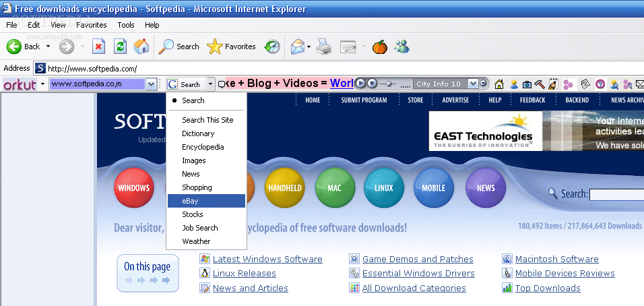
Task: Open Game Demos and Patches link
Action: click(x=418, y=259)
